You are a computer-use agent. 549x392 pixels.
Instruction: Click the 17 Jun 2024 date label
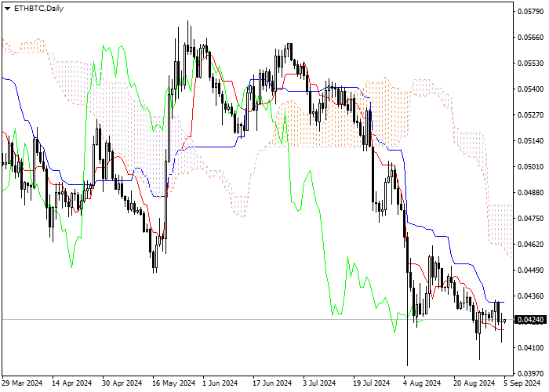click(x=272, y=383)
